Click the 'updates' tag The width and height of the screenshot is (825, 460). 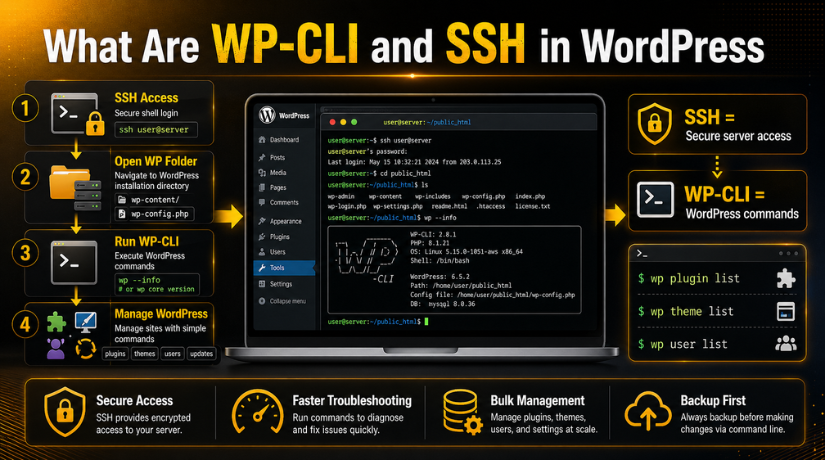click(201, 354)
